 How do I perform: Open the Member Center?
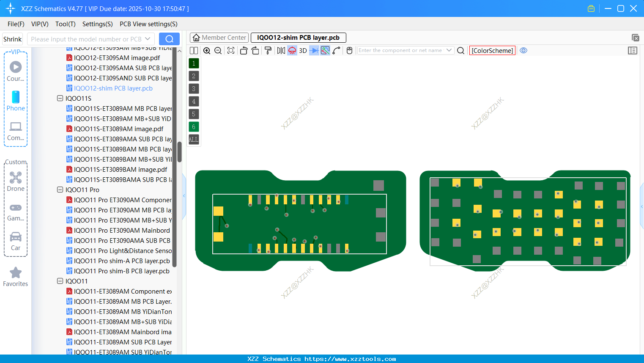click(x=219, y=37)
